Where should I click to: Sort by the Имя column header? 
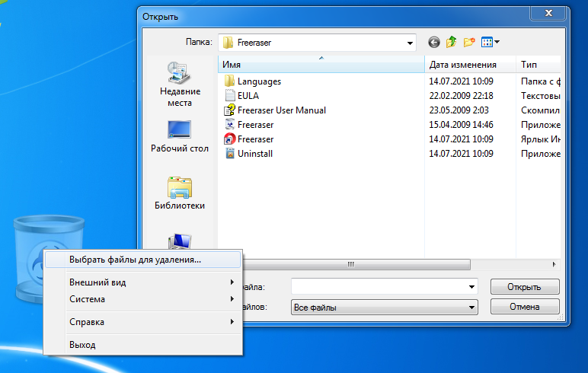[321, 65]
